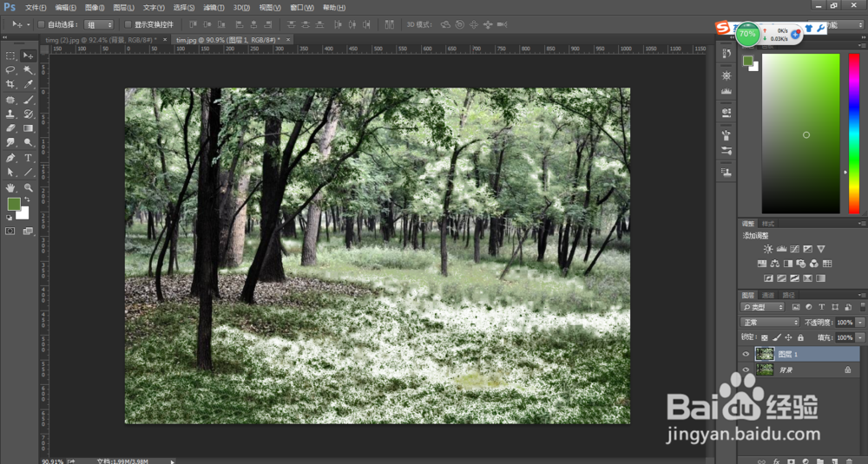The width and height of the screenshot is (868, 464).
Task: Change the screen mode
Action: [28, 232]
